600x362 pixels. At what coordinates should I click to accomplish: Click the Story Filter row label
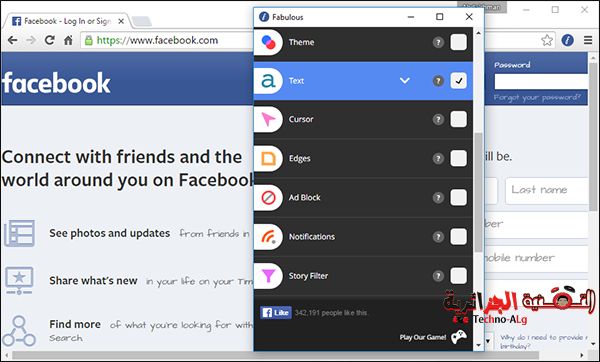click(x=308, y=276)
